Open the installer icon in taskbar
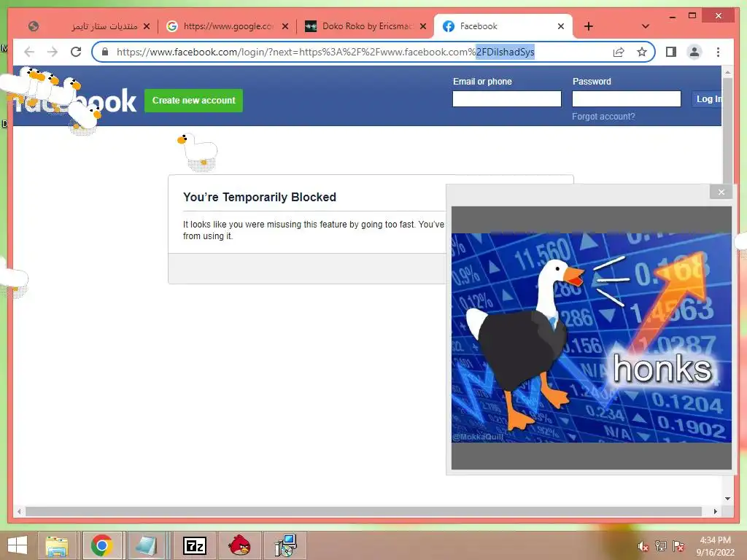The image size is (747, 560). [285, 545]
